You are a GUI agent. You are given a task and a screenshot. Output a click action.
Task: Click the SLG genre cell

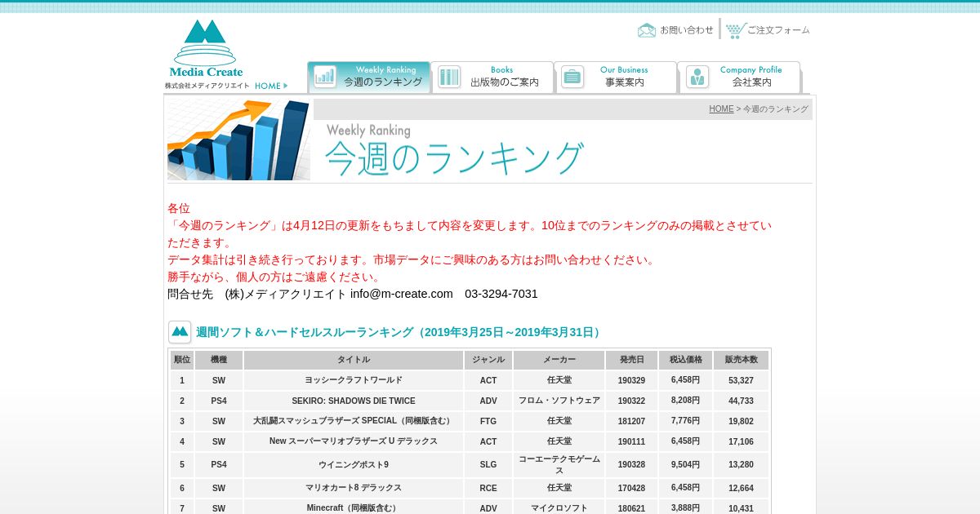click(x=488, y=465)
